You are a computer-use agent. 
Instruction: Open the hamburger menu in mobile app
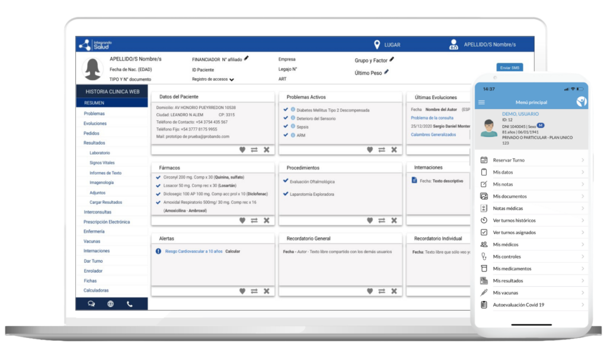[x=481, y=102]
